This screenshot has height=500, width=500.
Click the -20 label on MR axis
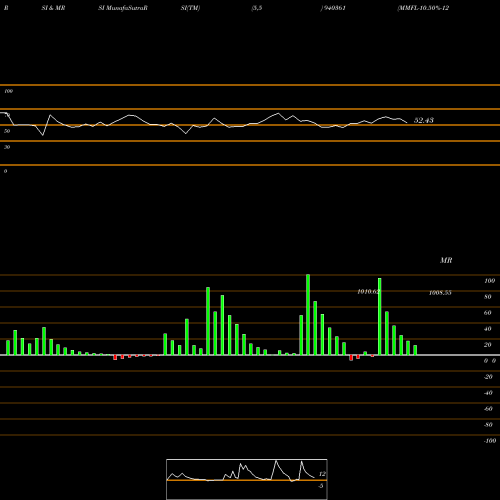click(488, 377)
